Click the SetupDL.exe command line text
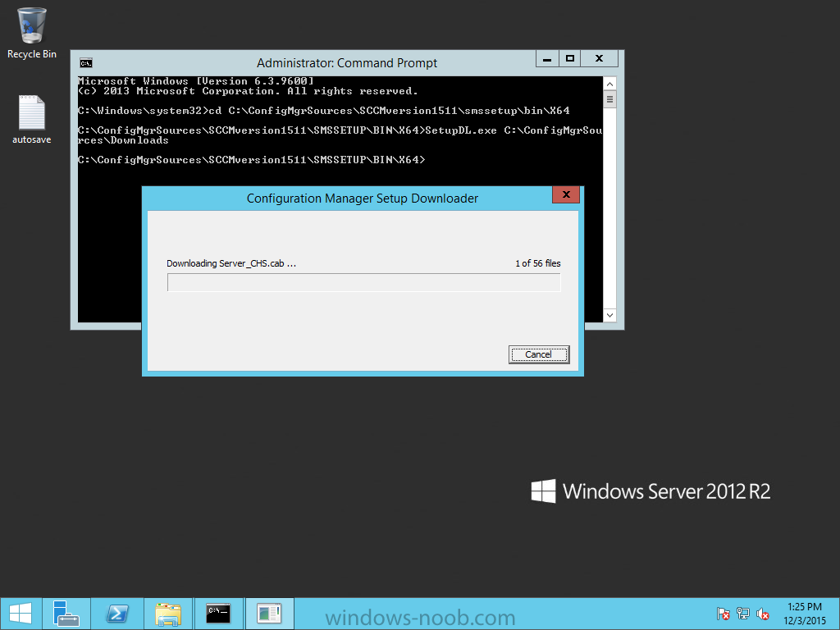 340,135
